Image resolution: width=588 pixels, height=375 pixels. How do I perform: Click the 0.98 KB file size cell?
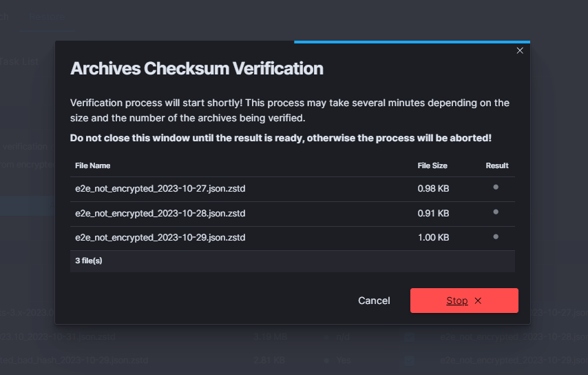(x=433, y=189)
